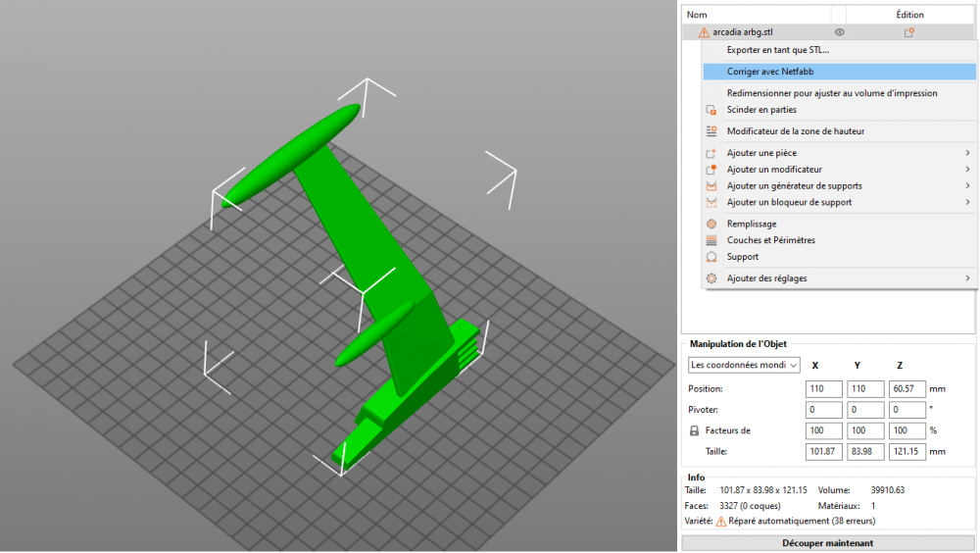Select Corriger avec Netfabb
Image resolution: width=980 pixels, height=553 pixels.
click(x=840, y=72)
